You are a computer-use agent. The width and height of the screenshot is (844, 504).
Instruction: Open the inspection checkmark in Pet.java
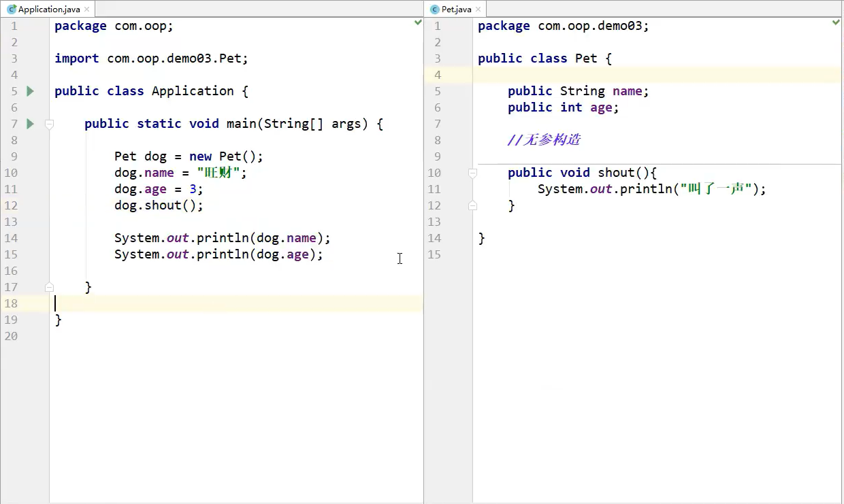(x=836, y=22)
